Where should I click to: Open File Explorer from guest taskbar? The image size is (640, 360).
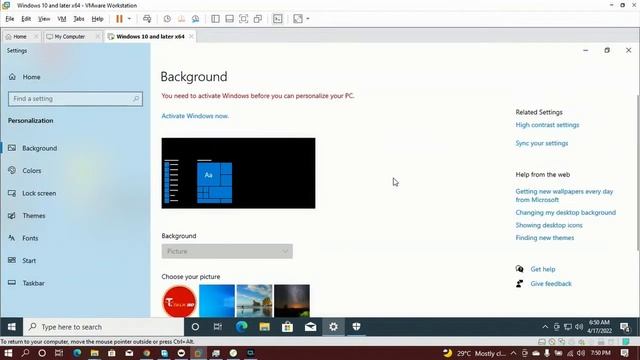(x=264, y=327)
